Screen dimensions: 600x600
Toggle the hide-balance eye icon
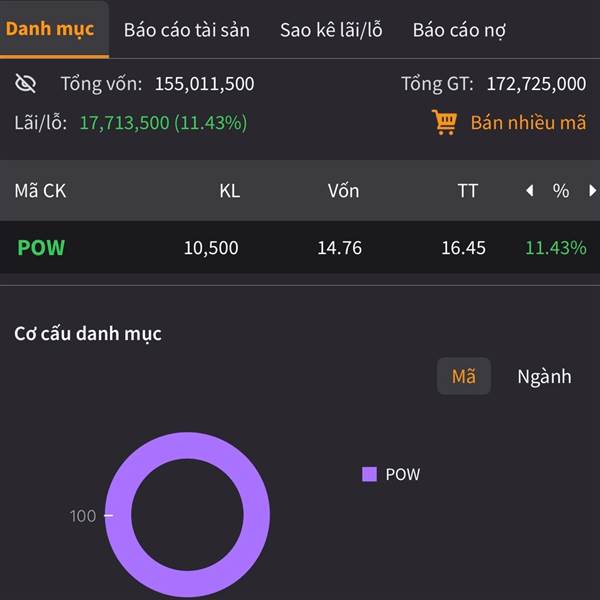click(26, 84)
